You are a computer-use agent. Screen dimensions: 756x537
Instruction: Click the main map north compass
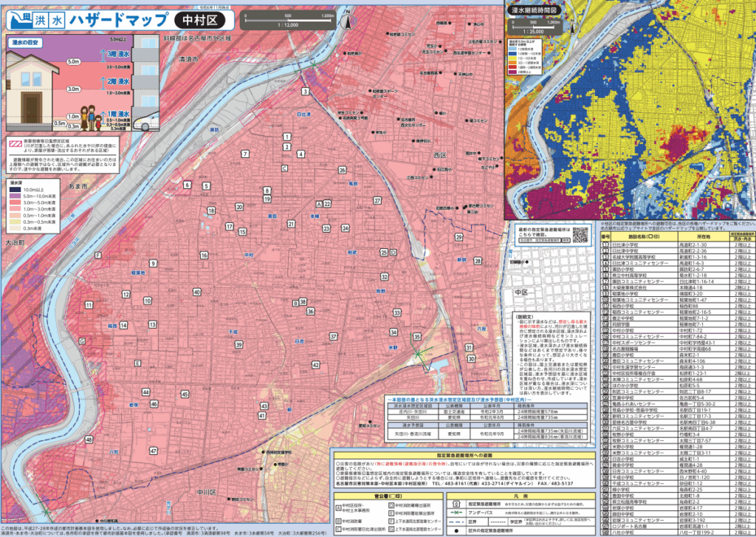pos(347,22)
